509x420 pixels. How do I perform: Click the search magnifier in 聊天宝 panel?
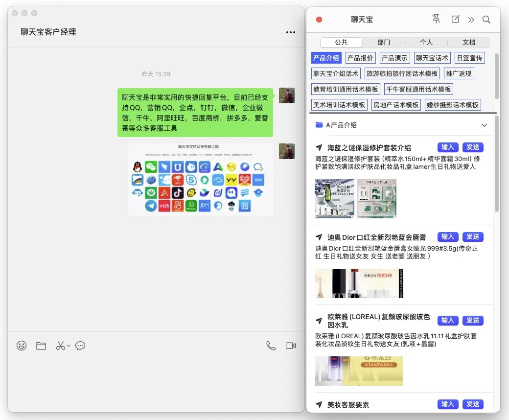[486, 20]
